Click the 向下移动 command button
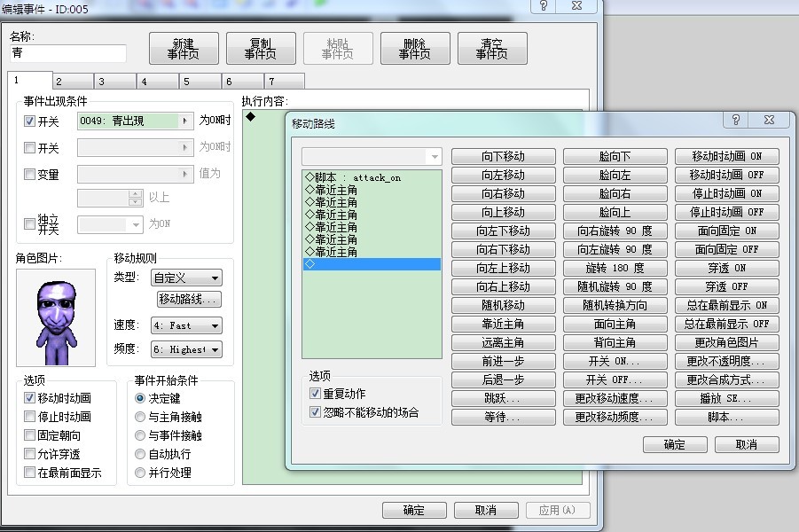The height and width of the screenshot is (532, 799). click(504, 156)
